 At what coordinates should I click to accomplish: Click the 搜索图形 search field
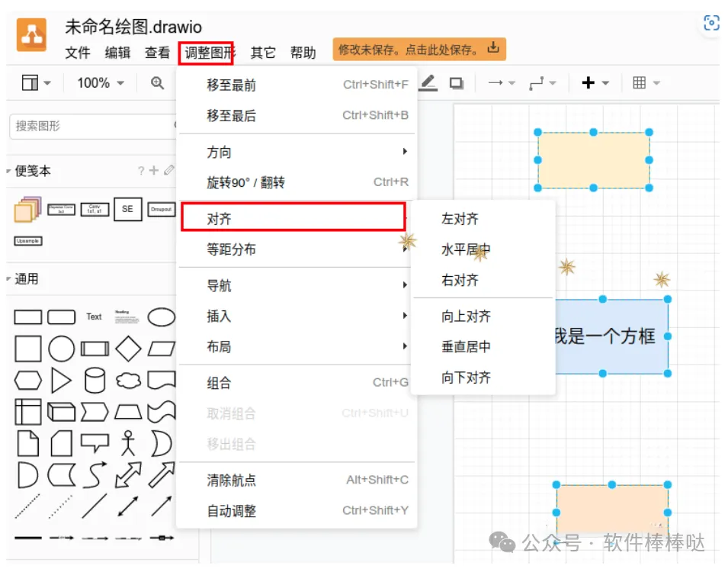tap(93, 126)
